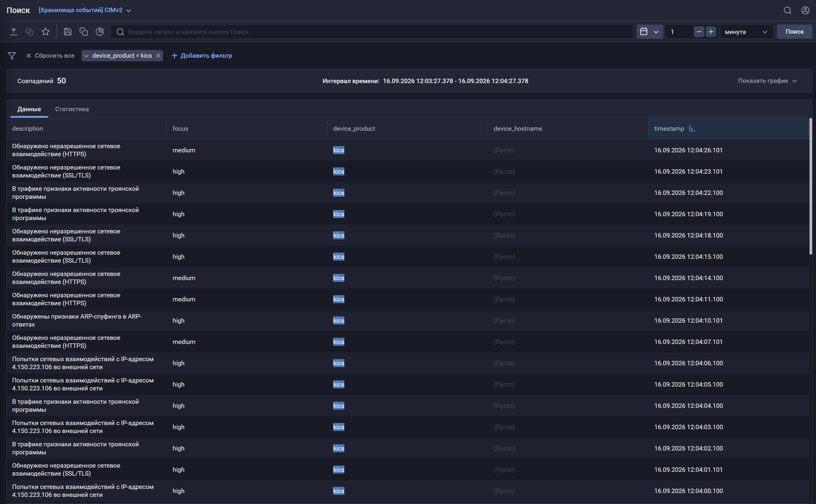Click kics cell in 12:04:23.101 row
The width and height of the screenshot is (816, 504).
[338, 171]
